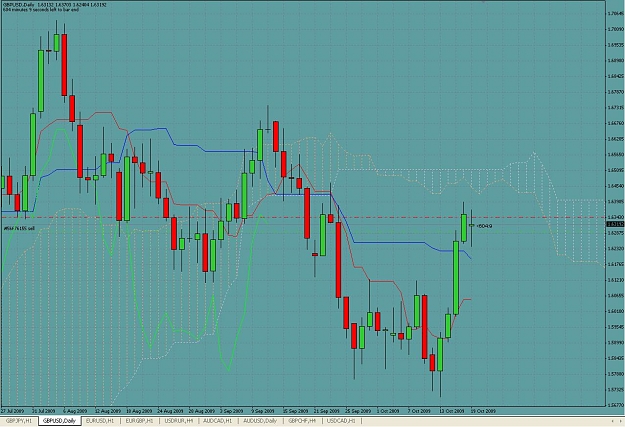Click the chart tabs scroll-left arrow
Viewport: 625px width, 427px height.
coord(613,421)
